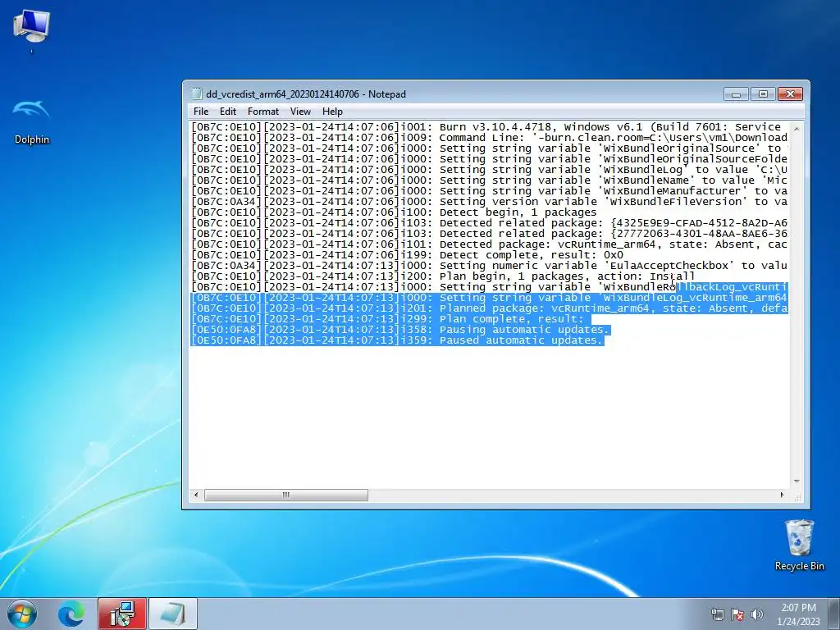Launch the Dolphin desktop shortcut
Screen dimensions: 840x630
31,122
